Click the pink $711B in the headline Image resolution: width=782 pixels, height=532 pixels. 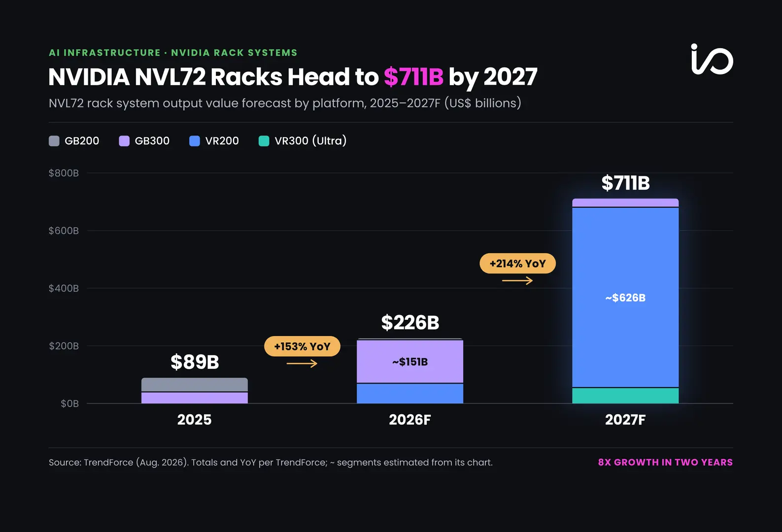(x=413, y=77)
